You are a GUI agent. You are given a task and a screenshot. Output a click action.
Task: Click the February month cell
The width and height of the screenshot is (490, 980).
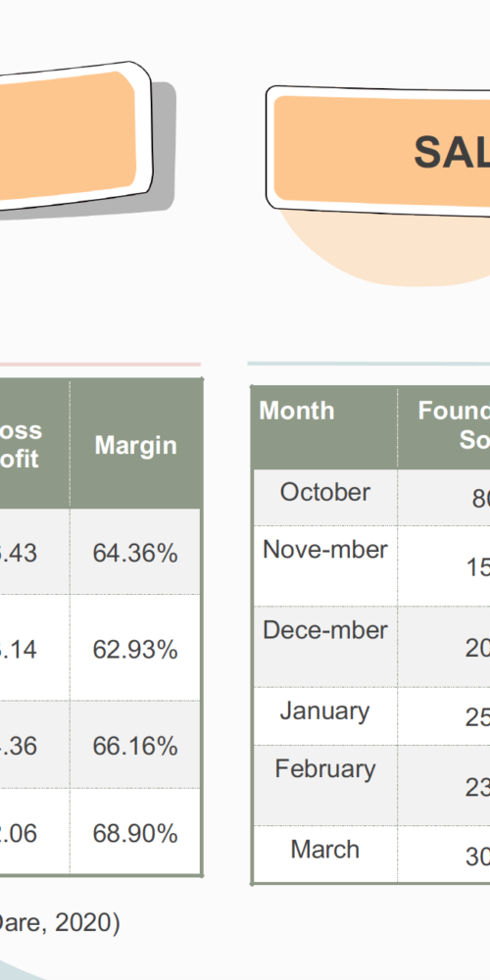coord(324,785)
